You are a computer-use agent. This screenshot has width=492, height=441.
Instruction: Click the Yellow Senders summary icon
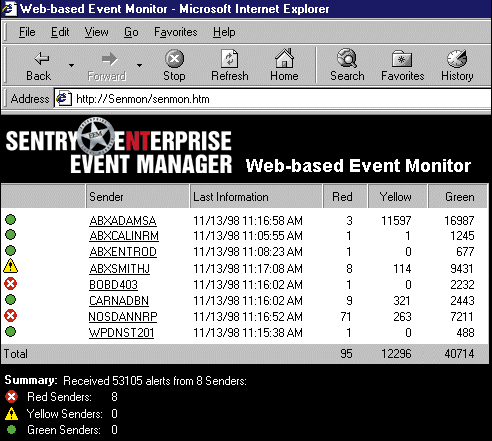point(12,414)
